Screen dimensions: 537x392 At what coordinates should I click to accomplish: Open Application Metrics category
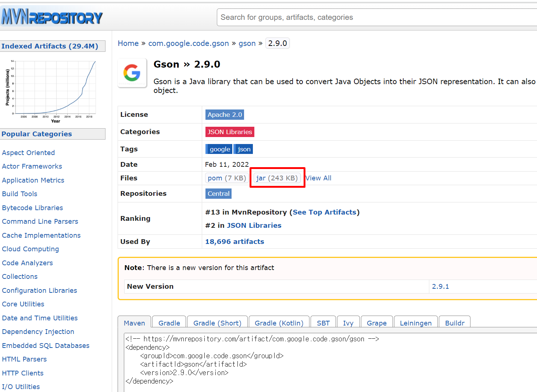click(33, 180)
